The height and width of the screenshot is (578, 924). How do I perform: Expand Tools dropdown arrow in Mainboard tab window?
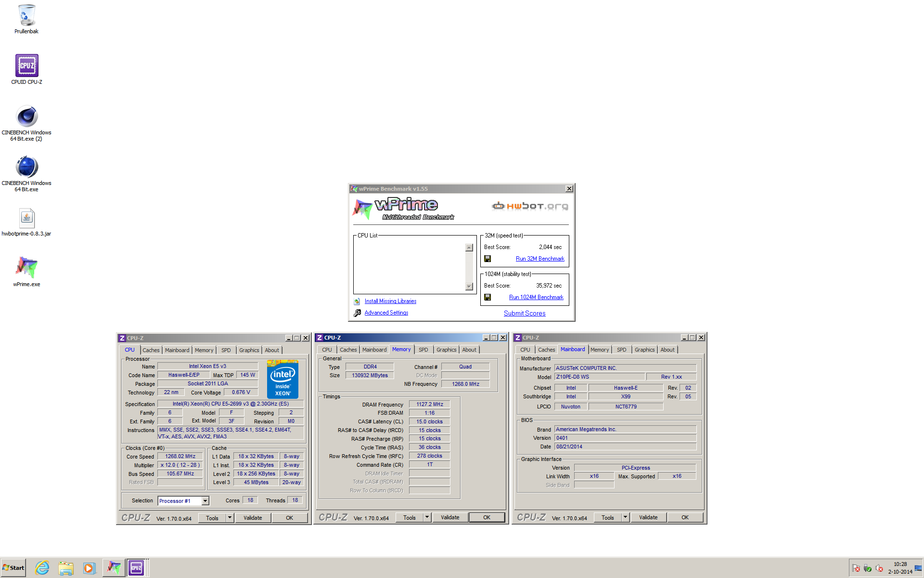coord(625,517)
